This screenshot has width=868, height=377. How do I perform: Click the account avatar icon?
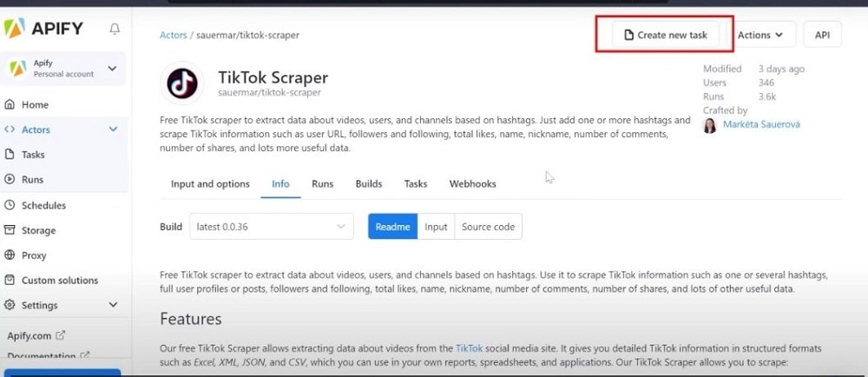coord(17,69)
